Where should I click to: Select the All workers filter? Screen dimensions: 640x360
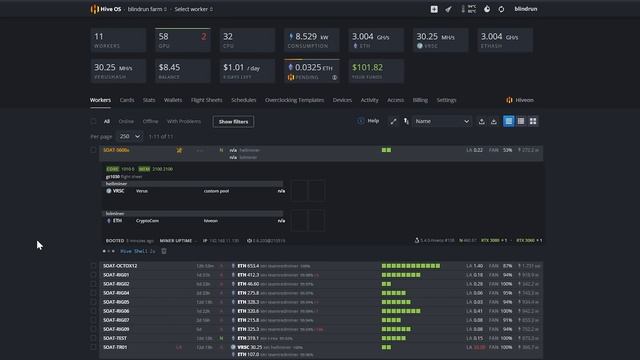pos(107,121)
